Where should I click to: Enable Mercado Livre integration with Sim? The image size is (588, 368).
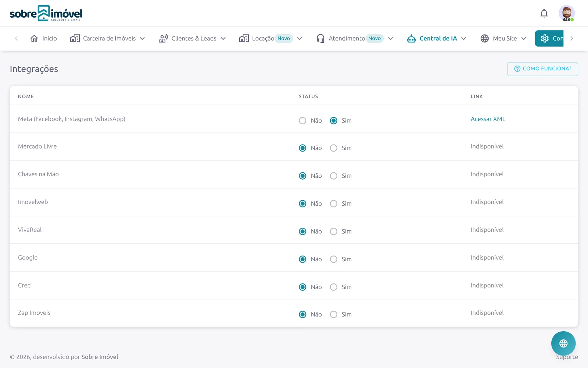click(333, 148)
